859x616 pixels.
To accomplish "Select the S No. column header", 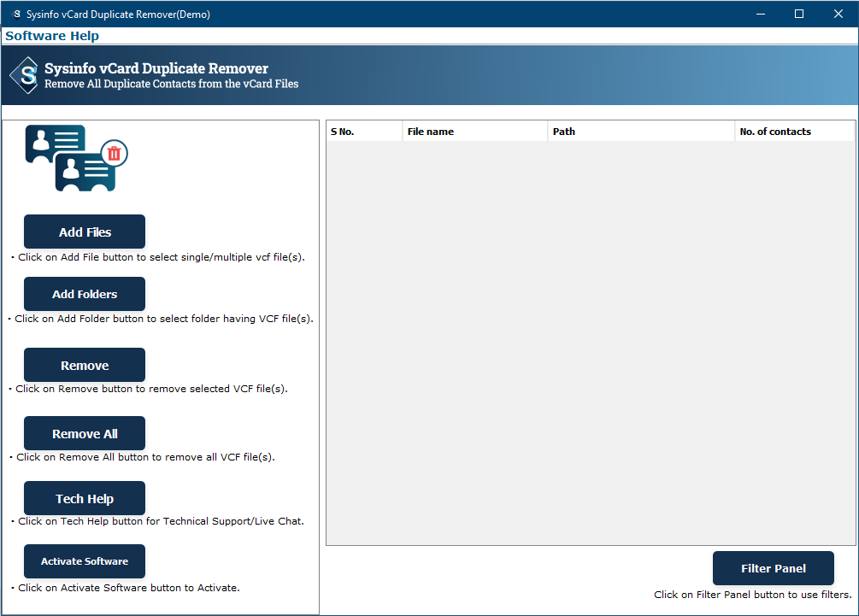I will click(x=364, y=132).
